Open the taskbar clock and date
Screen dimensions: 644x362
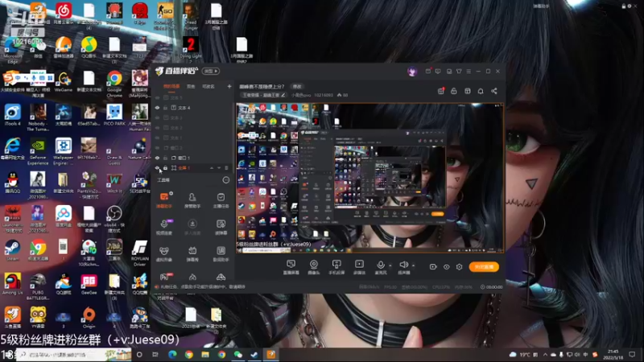tap(613, 354)
